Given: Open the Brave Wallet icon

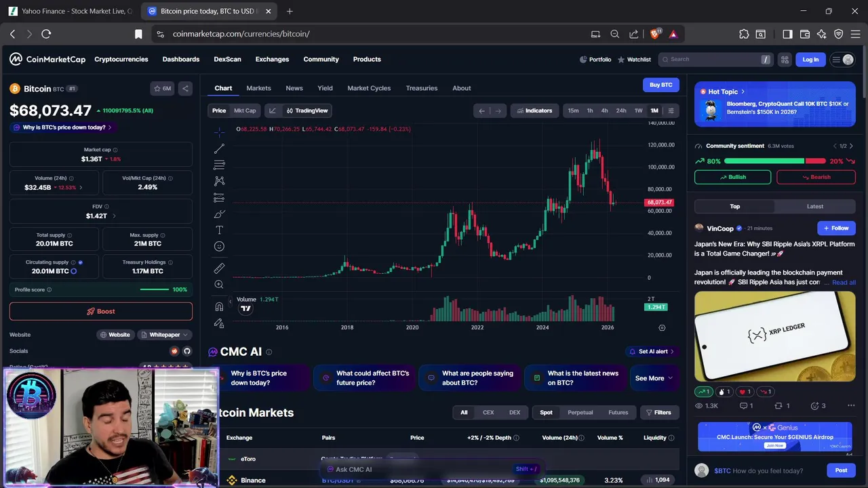Looking at the screenshot, I should [x=805, y=34].
